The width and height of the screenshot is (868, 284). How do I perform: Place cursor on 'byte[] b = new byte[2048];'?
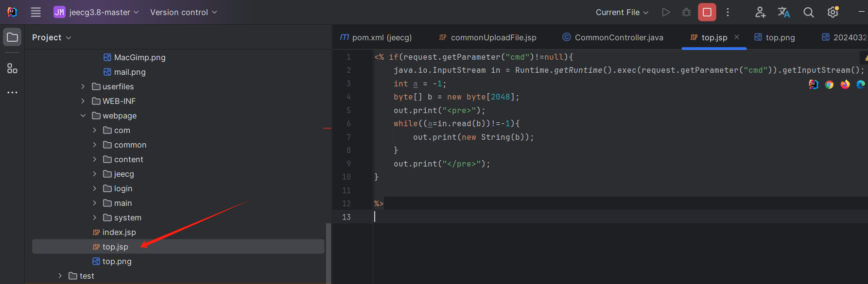456,97
